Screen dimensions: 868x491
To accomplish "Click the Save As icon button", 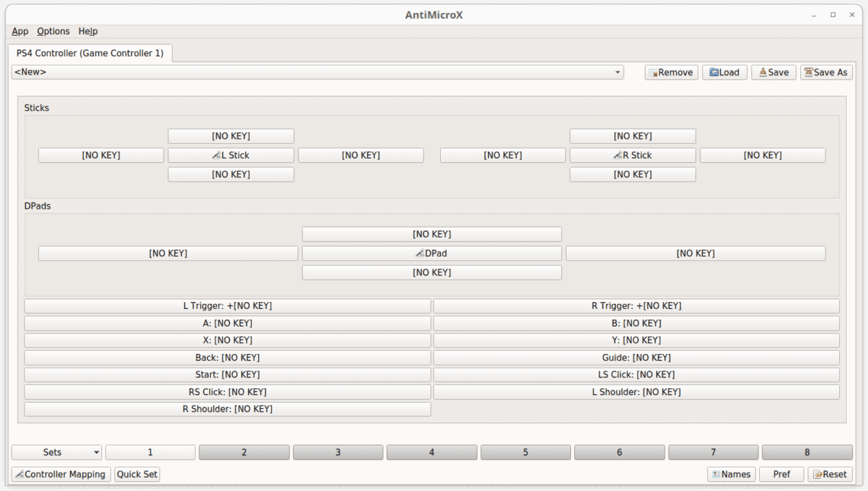I will click(x=825, y=72).
